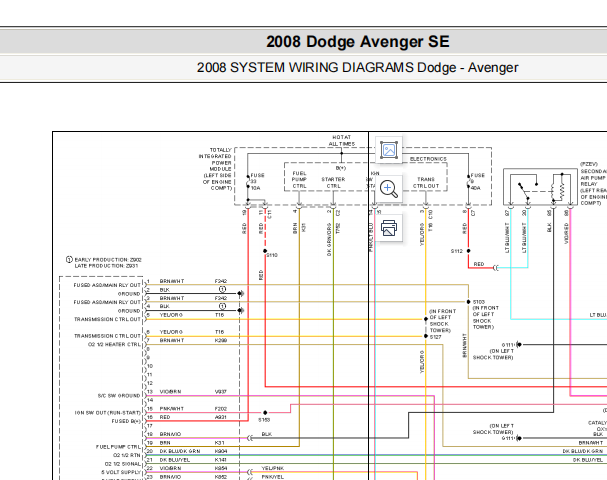Click circuit code V937 on pin 13

point(221,392)
